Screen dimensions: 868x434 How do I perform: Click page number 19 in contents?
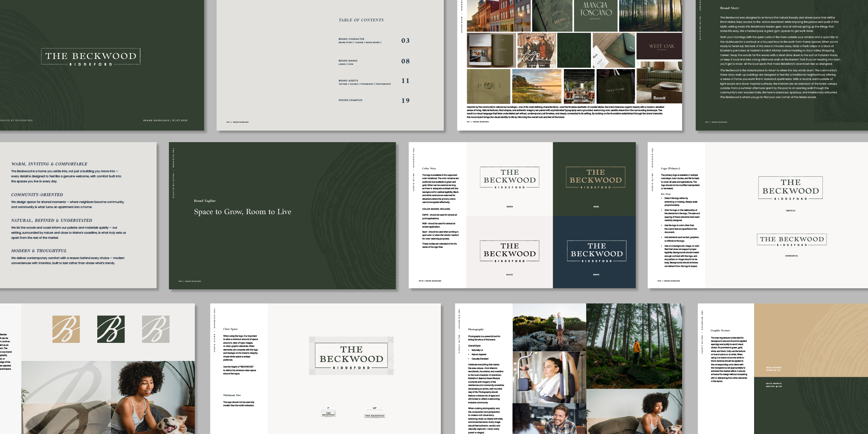[405, 101]
